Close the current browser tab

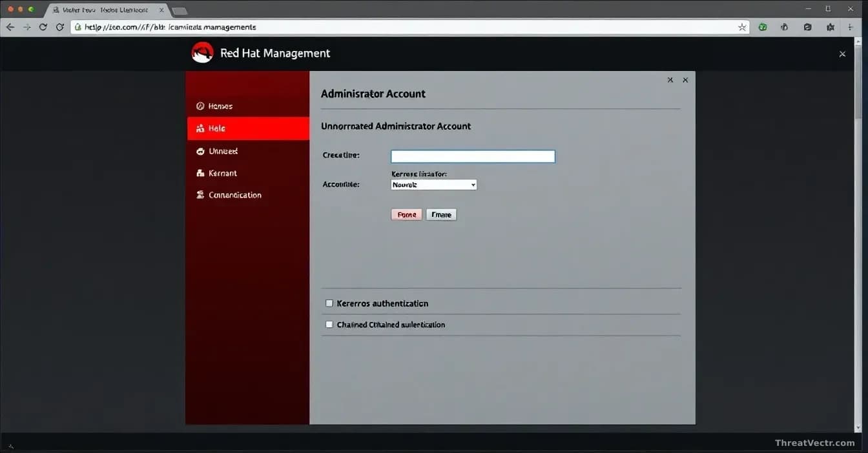coord(161,10)
